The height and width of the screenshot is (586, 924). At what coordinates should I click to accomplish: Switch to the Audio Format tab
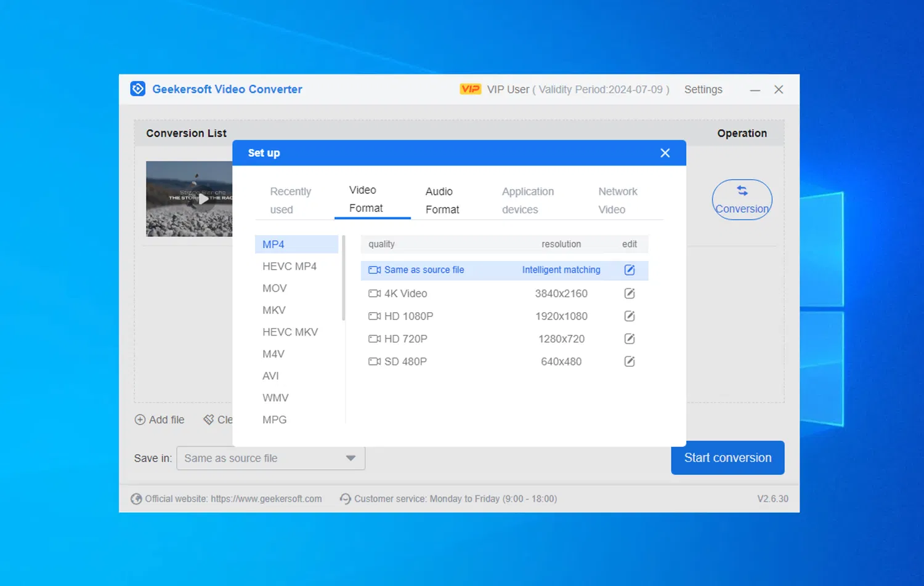pos(442,201)
